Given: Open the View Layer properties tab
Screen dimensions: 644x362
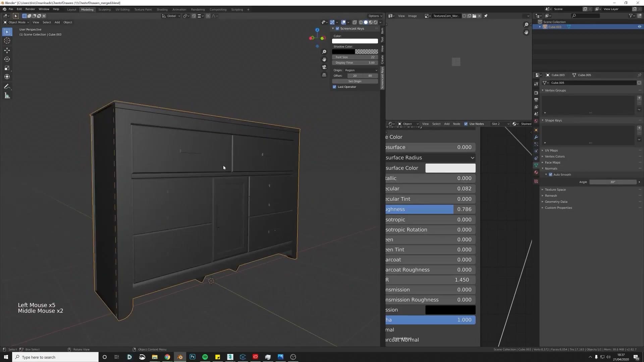Looking at the screenshot, I should tap(536, 107).
